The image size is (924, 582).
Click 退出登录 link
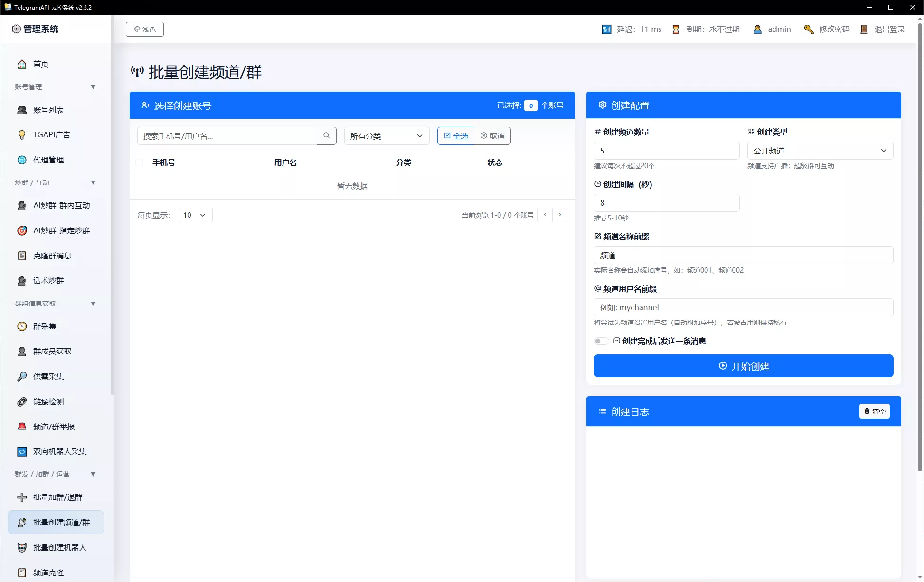click(889, 29)
